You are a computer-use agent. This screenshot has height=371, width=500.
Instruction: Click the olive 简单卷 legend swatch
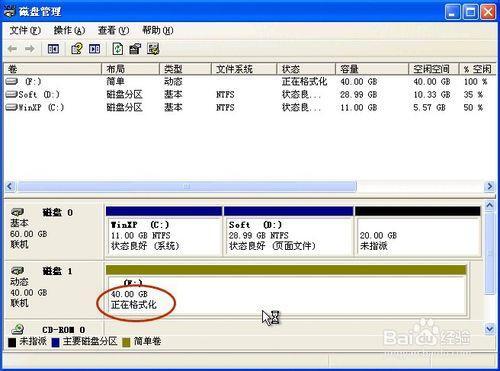(126, 342)
